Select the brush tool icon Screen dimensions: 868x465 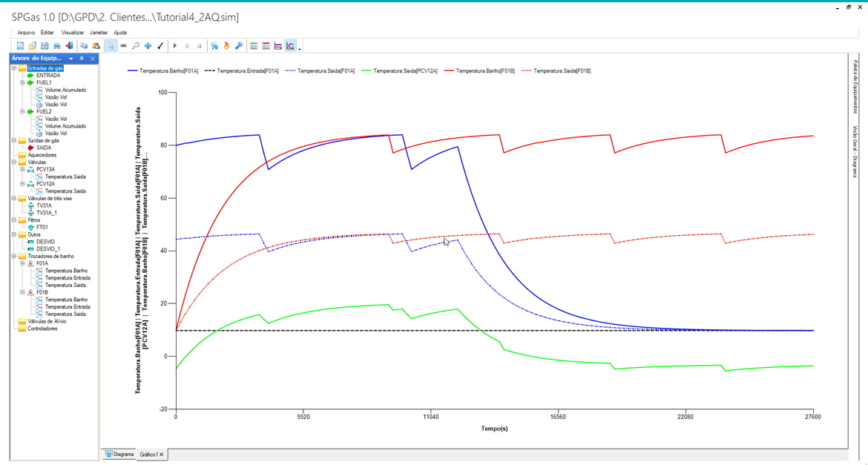(x=160, y=46)
